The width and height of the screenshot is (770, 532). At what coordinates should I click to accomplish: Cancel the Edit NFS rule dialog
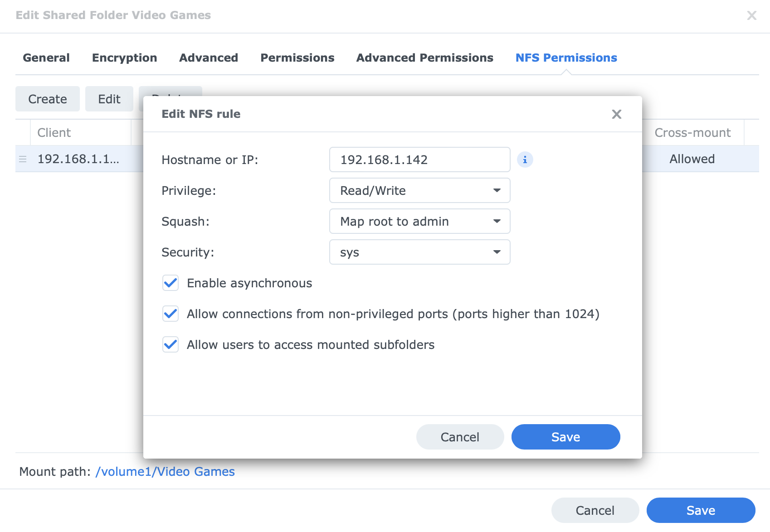click(460, 437)
